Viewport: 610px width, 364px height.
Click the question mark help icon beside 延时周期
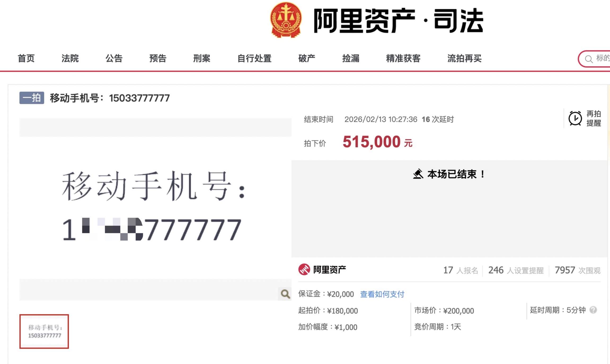click(593, 310)
